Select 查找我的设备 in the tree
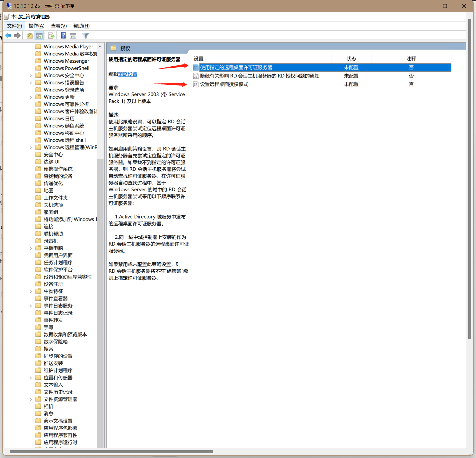This screenshot has width=476, height=458. click(x=58, y=176)
